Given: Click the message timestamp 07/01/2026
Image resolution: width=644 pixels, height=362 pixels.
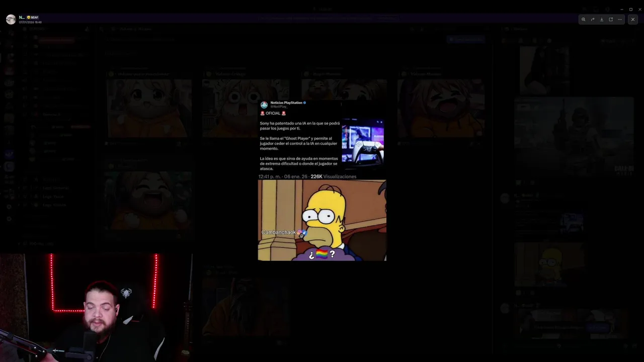Looking at the screenshot, I should coord(30,23).
